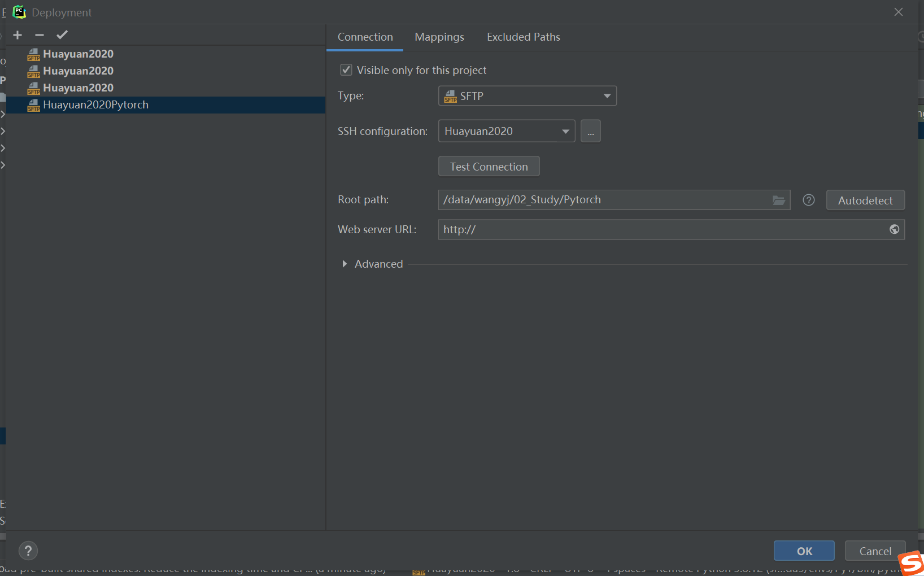Open dialog help question mark button
Viewport: 924px width, 576px height.
pyautogui.click(x=28, y=551)
